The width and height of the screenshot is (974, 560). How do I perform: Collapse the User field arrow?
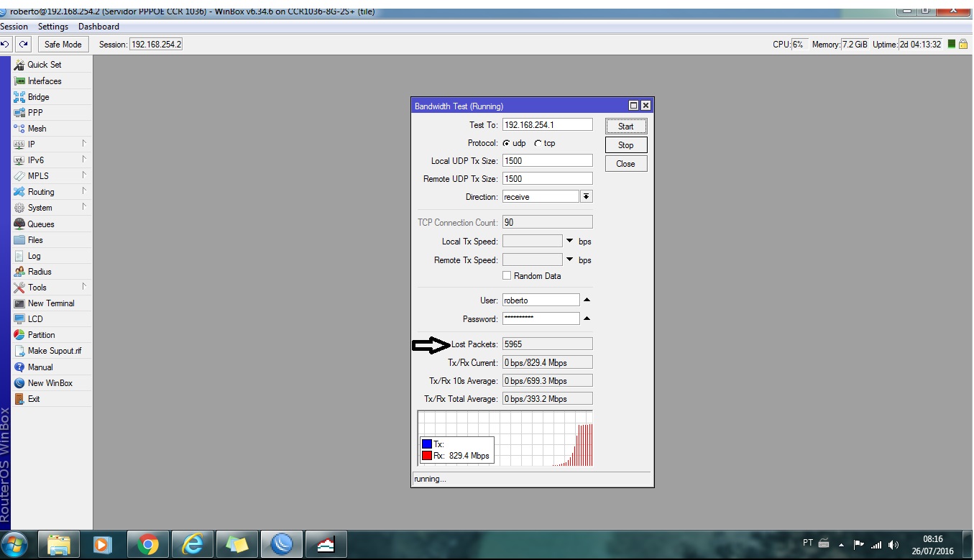coord(587,300)
